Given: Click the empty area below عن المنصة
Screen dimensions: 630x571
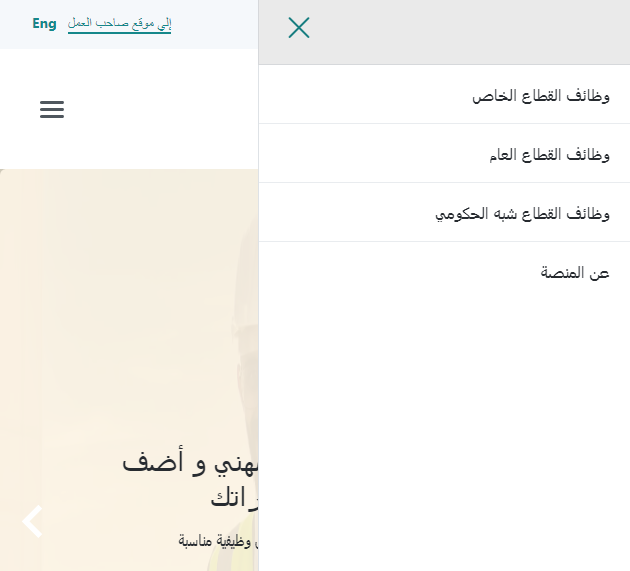Looking at the screenshot, I should pos(445,420).
